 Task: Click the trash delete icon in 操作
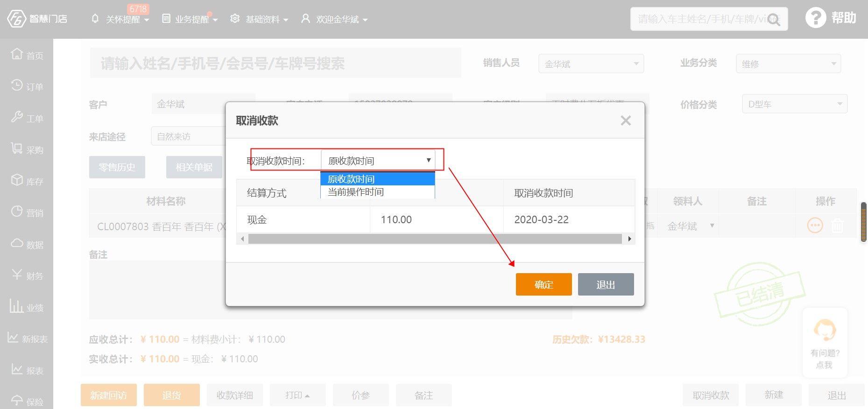click(837, 226)
